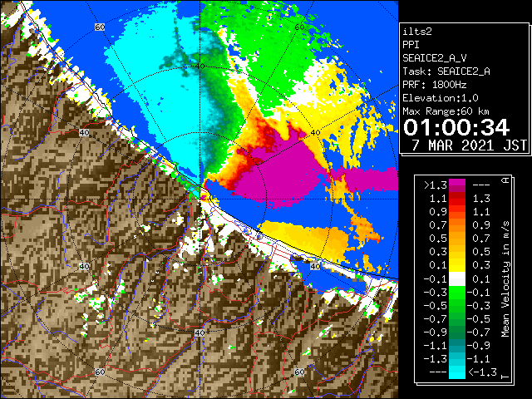Select the bright green swatch on the legend
The width and height of the screenshot is (532, 399).
pos(457,293)
